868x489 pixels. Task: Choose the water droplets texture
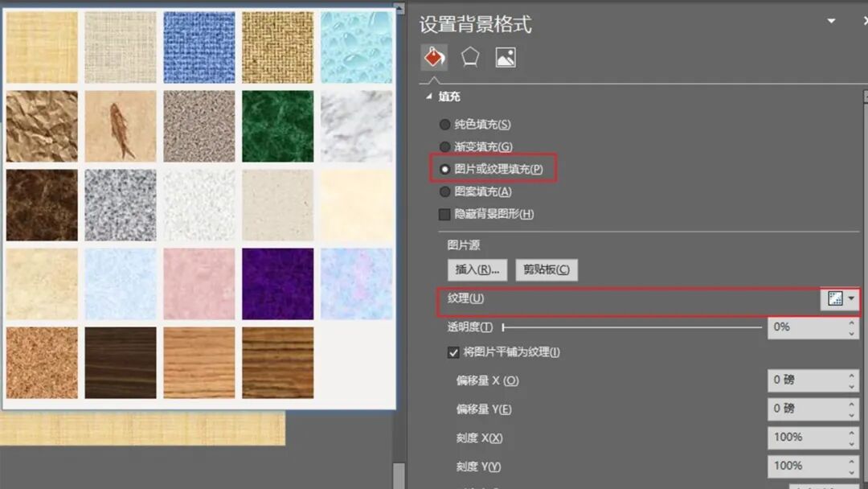click(x=357, y=47)
